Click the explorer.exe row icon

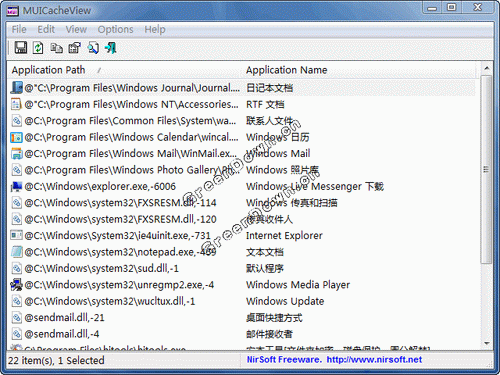pos(16,186)
